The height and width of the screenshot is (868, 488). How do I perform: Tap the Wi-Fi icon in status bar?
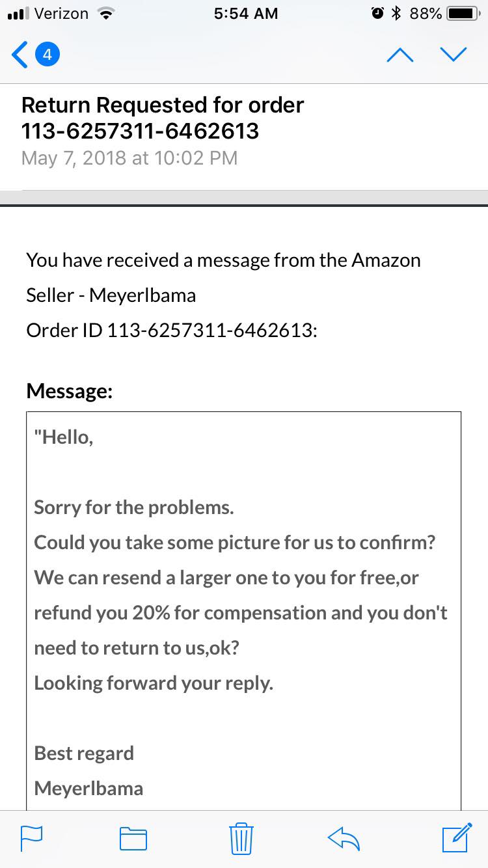pyautogui.click(x=103, y=14)
